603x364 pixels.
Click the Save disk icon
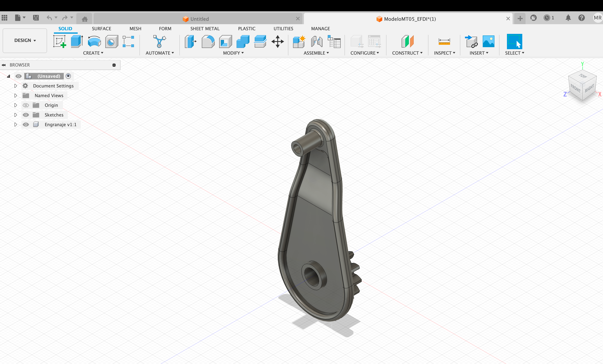tap(36, 18)
